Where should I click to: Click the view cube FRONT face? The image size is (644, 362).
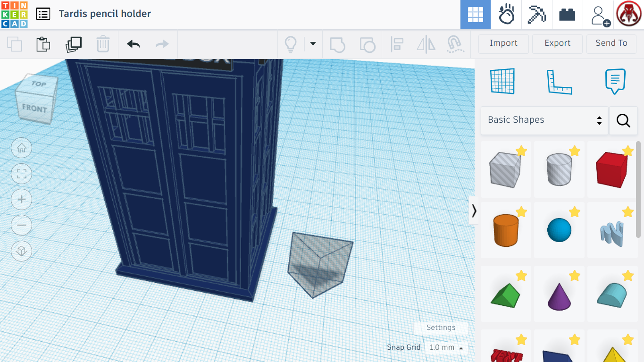click(34, 108)
